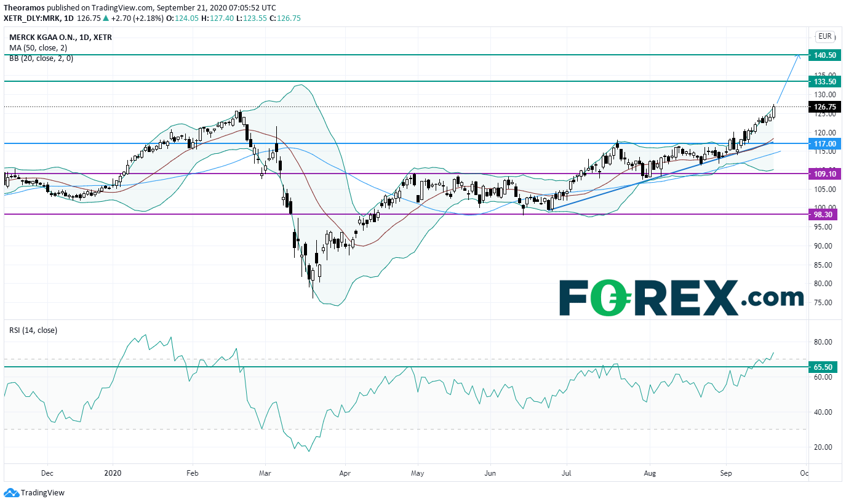The width and height of the screenshot is (846, 504).
Task: Select the RSI (14, close) indicator label
Action: coord(33,330)
